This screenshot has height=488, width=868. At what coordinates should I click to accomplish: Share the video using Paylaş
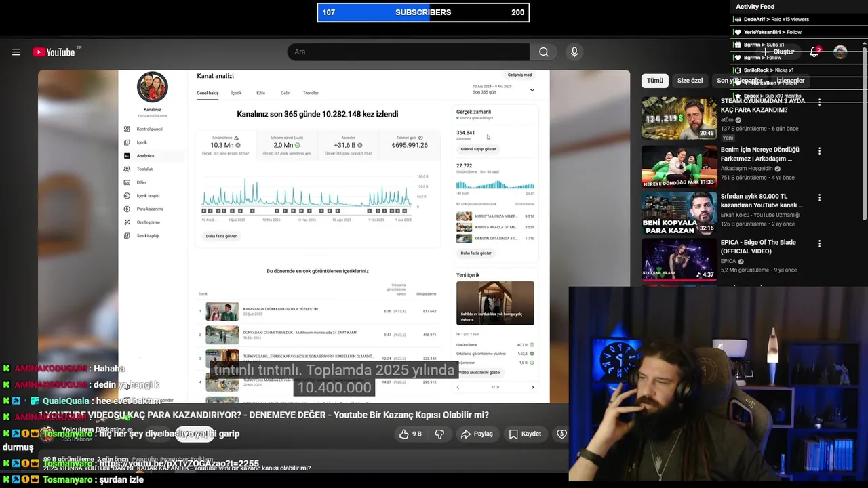477,434
